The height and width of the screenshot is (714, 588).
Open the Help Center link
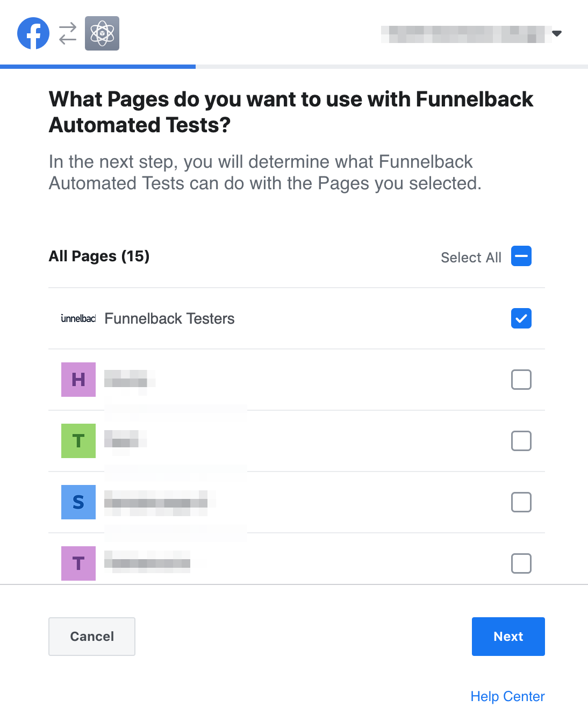pos(507,696)
